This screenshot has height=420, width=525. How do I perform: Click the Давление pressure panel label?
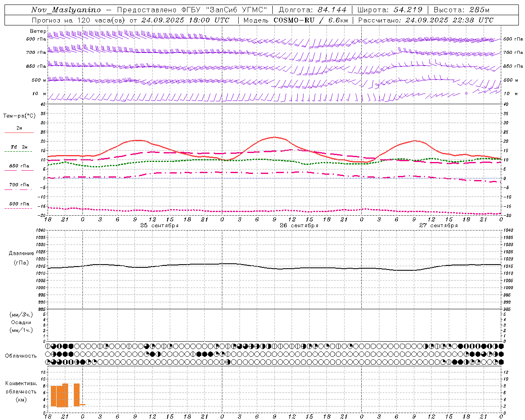point(21,253)
